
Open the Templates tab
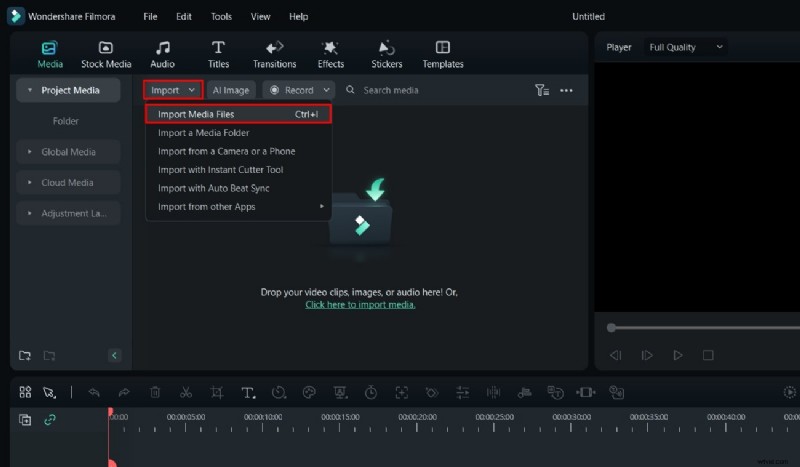pyautogui.click(x=443, y=55)
